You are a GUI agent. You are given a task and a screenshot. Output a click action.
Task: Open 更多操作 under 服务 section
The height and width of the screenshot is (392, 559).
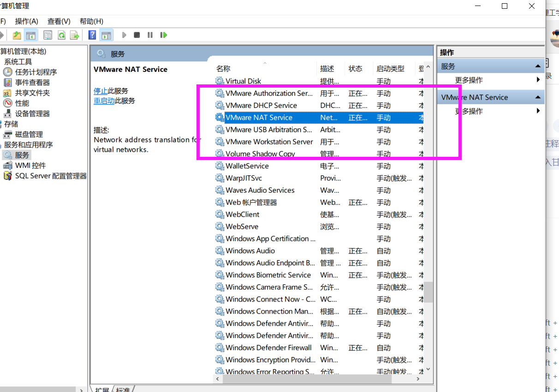pyautogui.click(x=469, y=80)
